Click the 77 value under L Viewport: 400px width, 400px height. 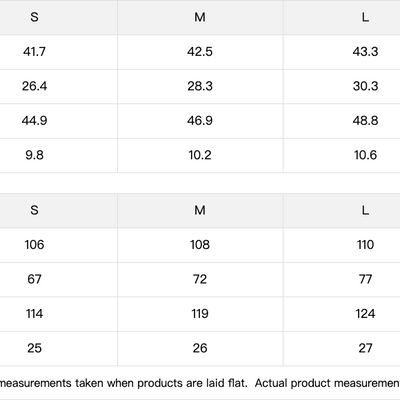coord(365,279)
